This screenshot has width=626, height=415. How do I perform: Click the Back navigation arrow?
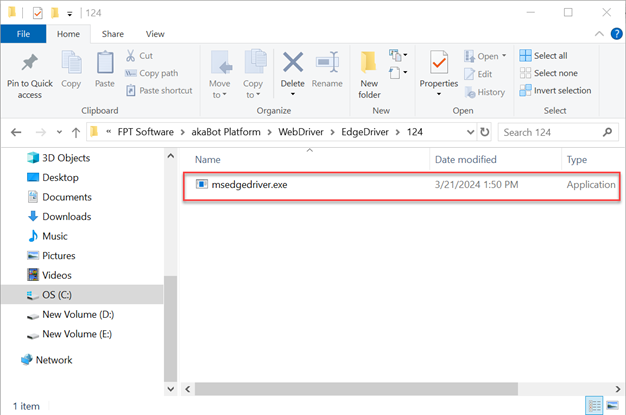[x=16, y=132]
